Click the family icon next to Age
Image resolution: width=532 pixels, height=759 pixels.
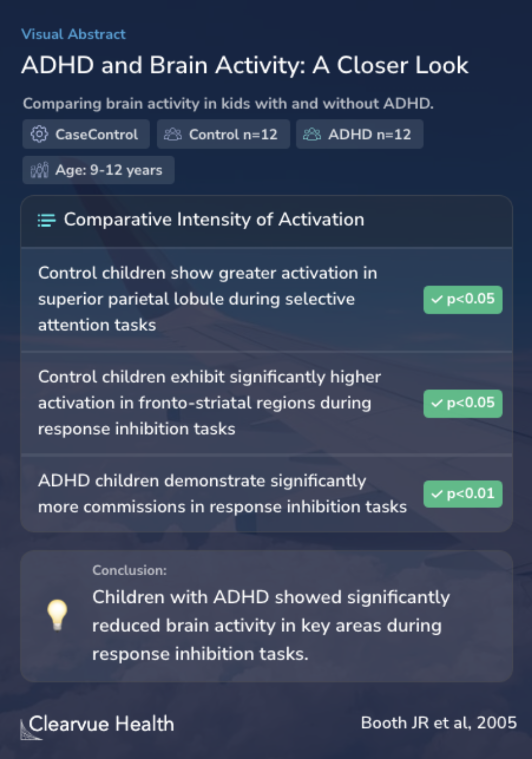[39, 170]
